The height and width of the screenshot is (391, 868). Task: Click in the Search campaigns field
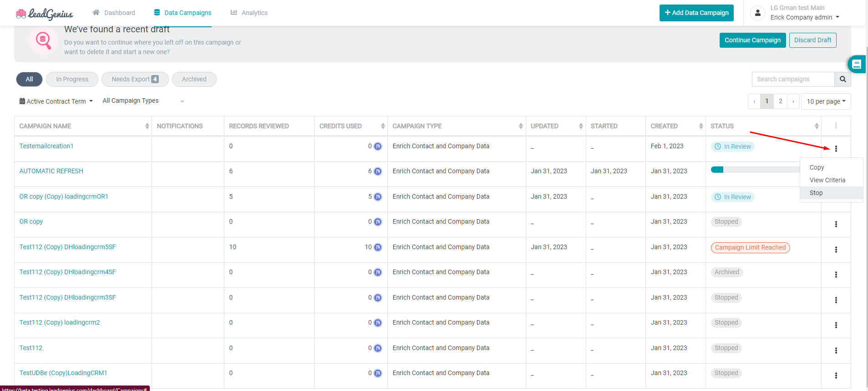(793, 79)
